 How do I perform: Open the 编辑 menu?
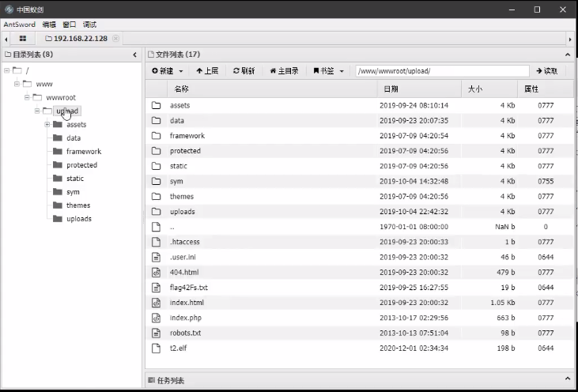[x=49, y=24]
